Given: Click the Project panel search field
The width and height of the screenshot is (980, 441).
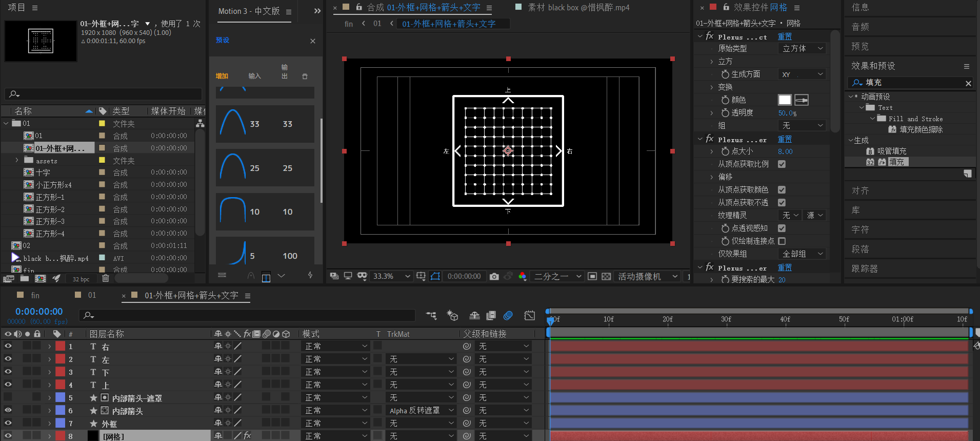Looking at the screenshot, I should (103, 94).
